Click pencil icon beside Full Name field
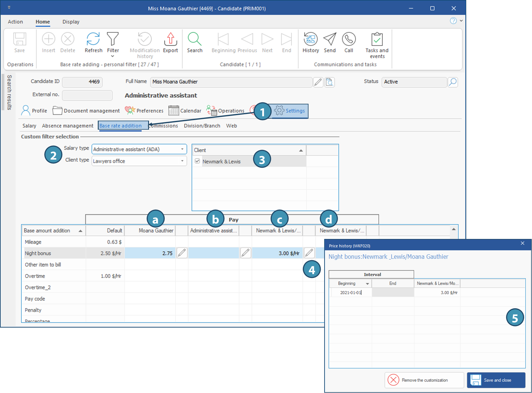This screenshot has height=393, width=532. pyautogui.click(x=318, y=82)
